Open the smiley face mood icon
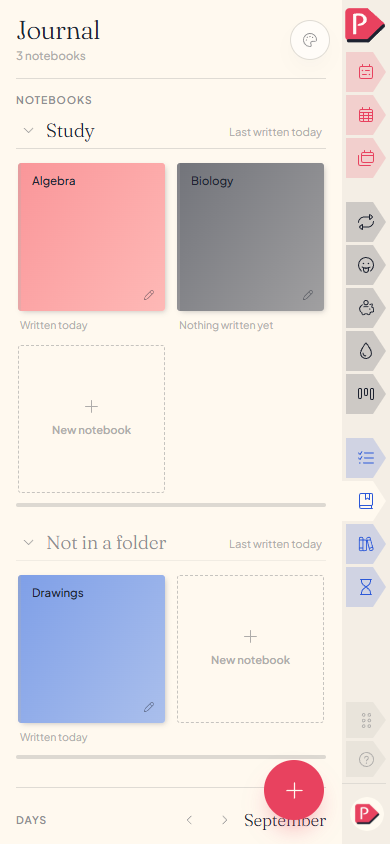390x844 pixels. [365, 265]
